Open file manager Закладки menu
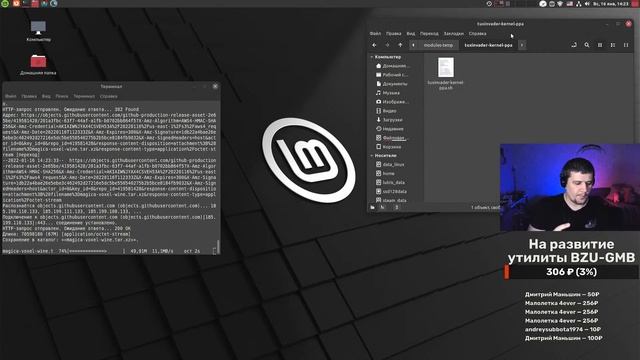640x360 pixels. pos(453,33)
